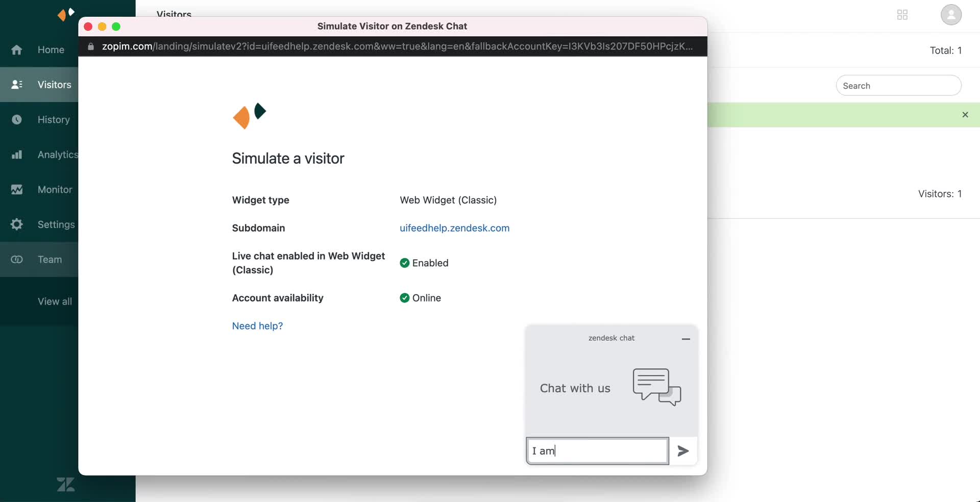Minimize the Simulate Visitor window
The height and width of the screenshot is (502, 980).
pos(102,27)
